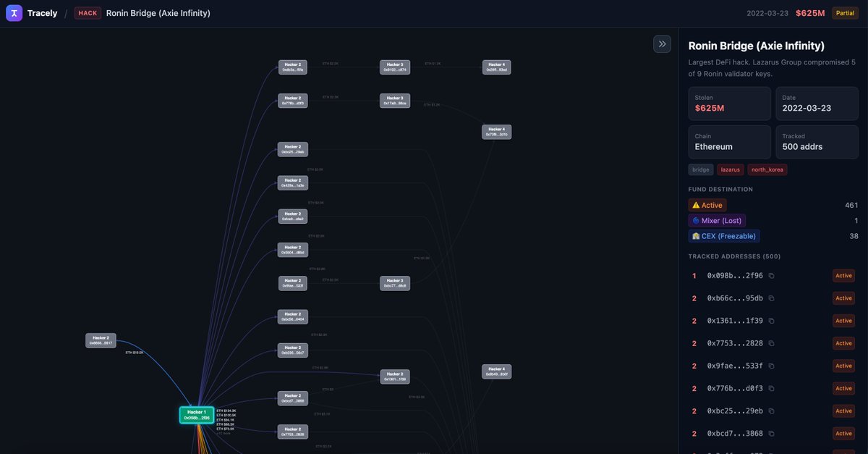868x454 pixels.
Task: Select Hacker 3 node 0xbc77...d8c8
Action: (395, 283)
